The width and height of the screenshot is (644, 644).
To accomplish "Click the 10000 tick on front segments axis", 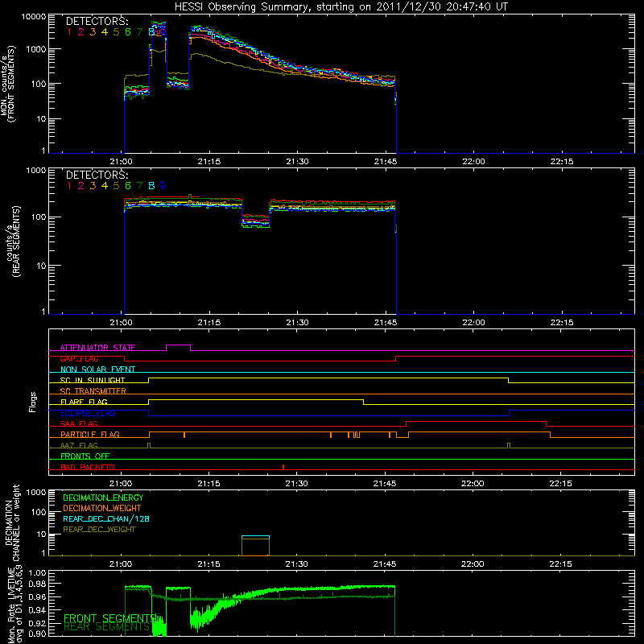I will point(34,17).
